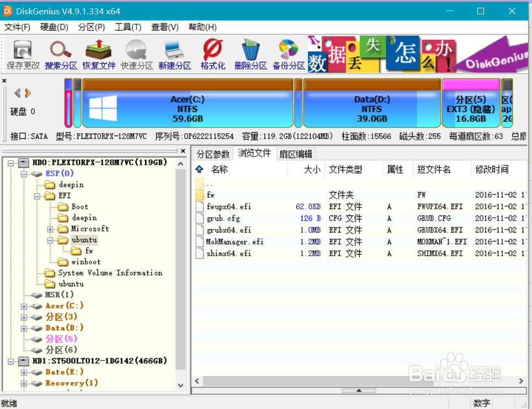Open the 硬盘(D) menu
The height and width of the screenshot is (409, 532).
coord(54,27)
